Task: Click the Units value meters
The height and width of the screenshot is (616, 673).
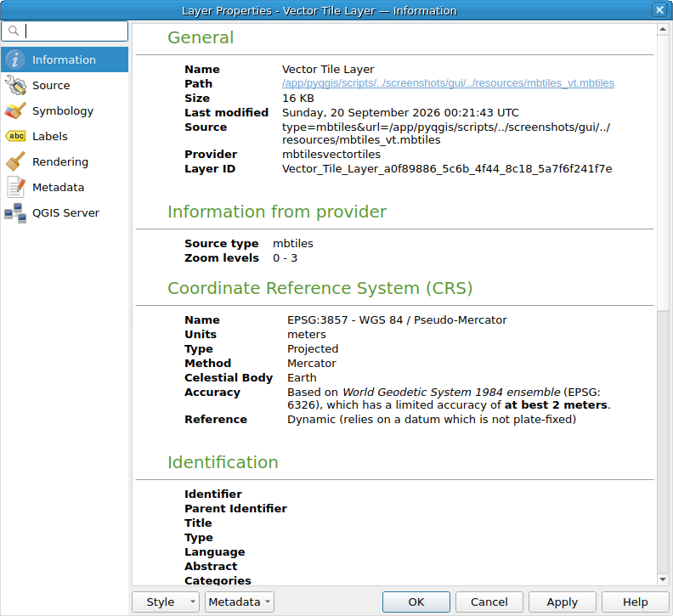Action: point(307,335)
